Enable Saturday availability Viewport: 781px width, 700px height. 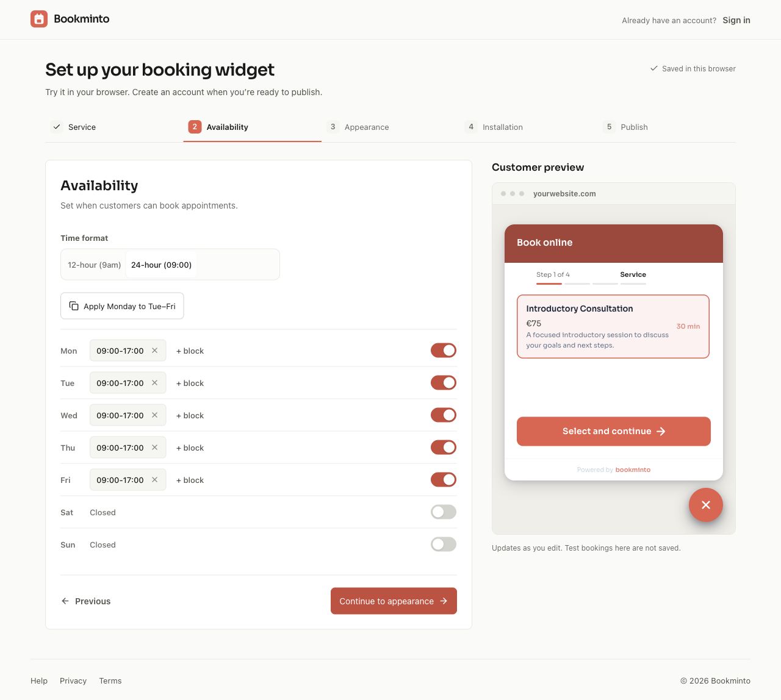444,512
